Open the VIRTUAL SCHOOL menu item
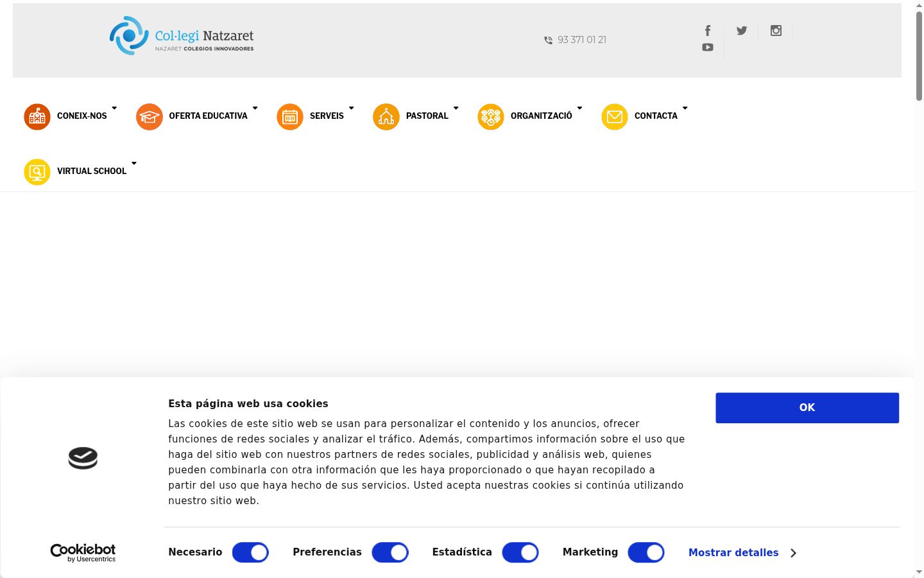The image size is (924, 578). click(x=92, y=171)
